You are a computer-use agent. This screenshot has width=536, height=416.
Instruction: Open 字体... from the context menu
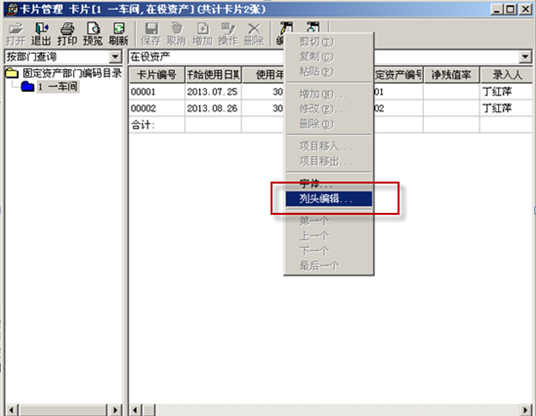[329, 184]
